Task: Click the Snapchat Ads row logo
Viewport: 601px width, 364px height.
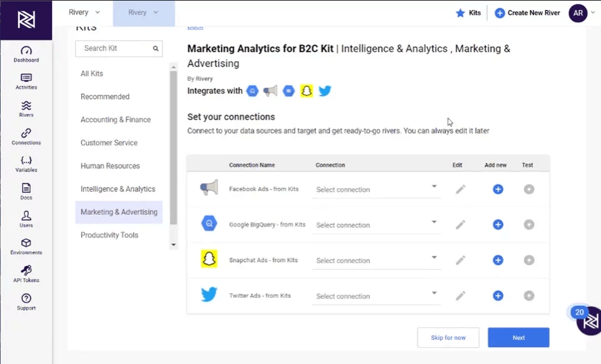Action: (x=210, y=259)
